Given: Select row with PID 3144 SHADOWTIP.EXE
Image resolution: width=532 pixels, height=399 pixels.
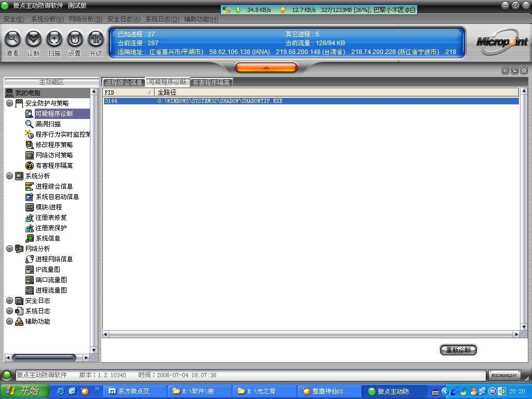Looking at the screenshot, I should [x=311, y=101].
